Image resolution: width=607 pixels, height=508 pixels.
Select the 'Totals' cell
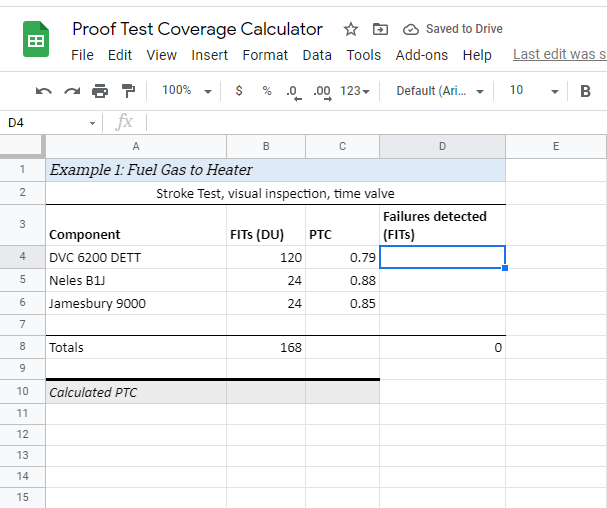[x=136, y=347]
